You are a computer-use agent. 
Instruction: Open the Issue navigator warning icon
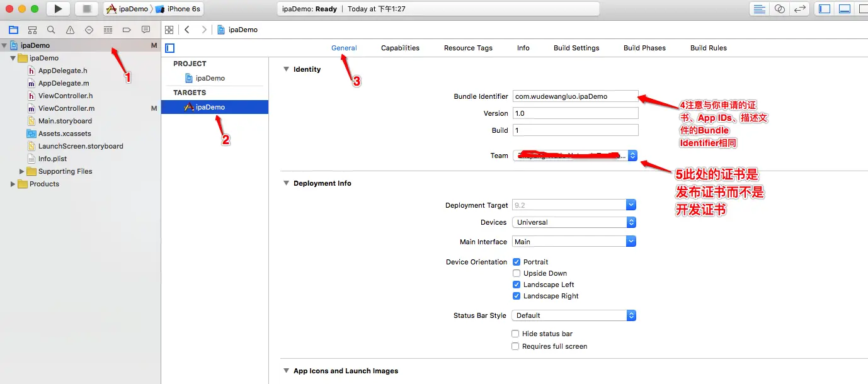70,30
